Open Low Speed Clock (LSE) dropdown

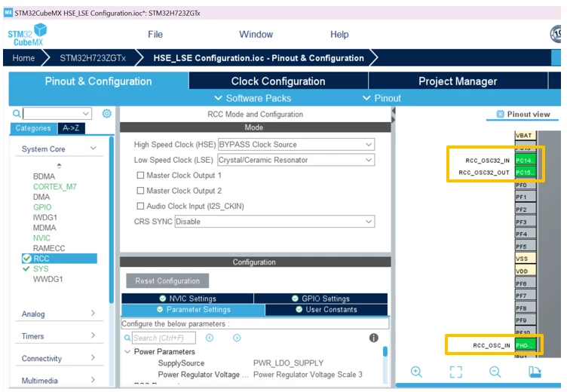(x=296, y=160)
